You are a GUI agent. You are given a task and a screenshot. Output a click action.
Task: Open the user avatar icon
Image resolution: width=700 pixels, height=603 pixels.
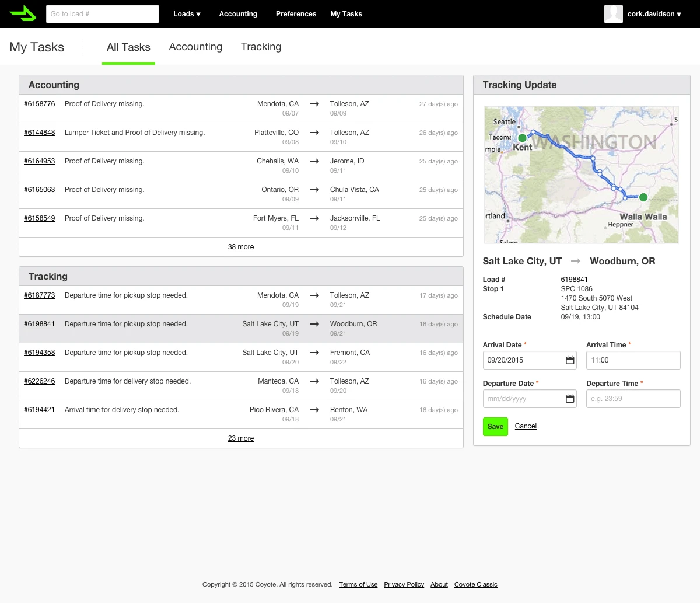614,14
